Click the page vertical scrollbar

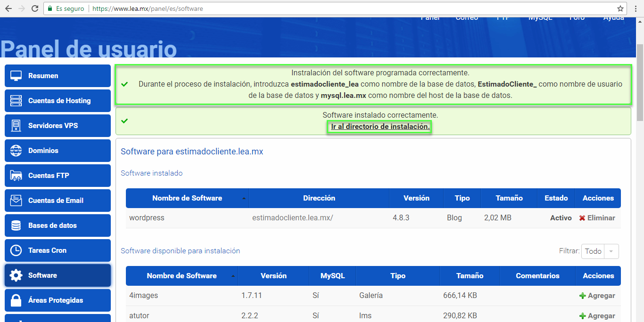640,82
